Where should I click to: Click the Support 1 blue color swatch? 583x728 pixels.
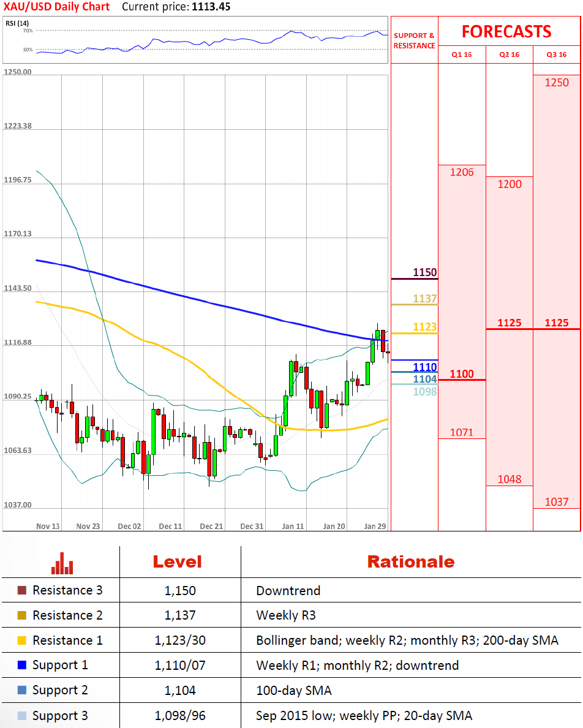pyautogui.click(x=22, y=665)
